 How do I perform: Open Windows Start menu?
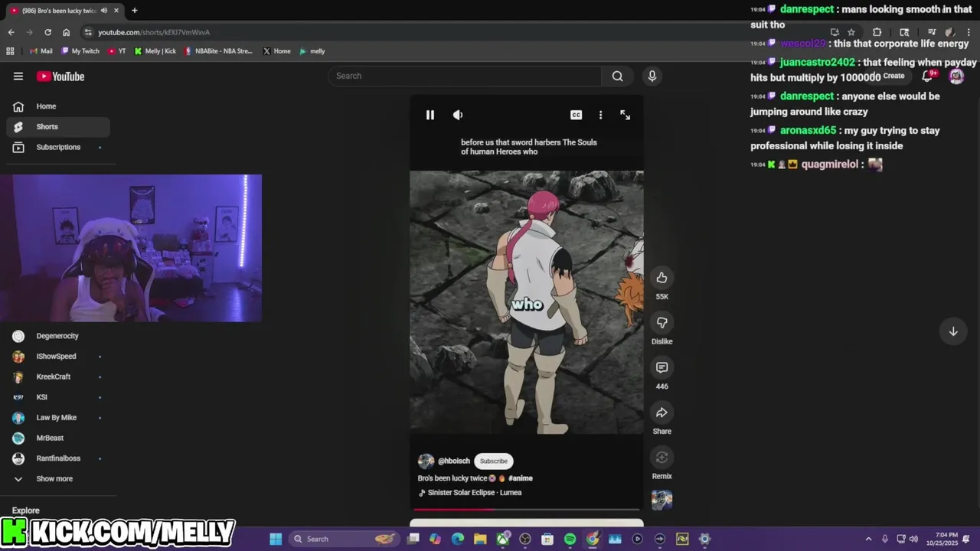point(276,539)
